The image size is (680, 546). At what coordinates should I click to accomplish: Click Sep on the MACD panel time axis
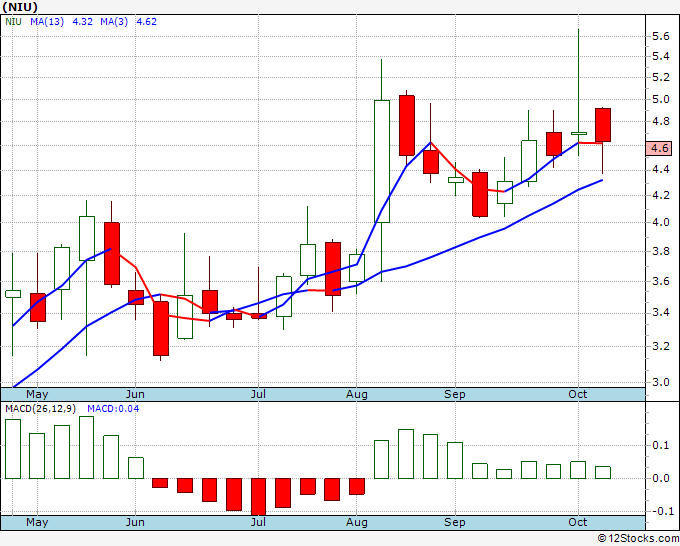(x=454, y=522)
